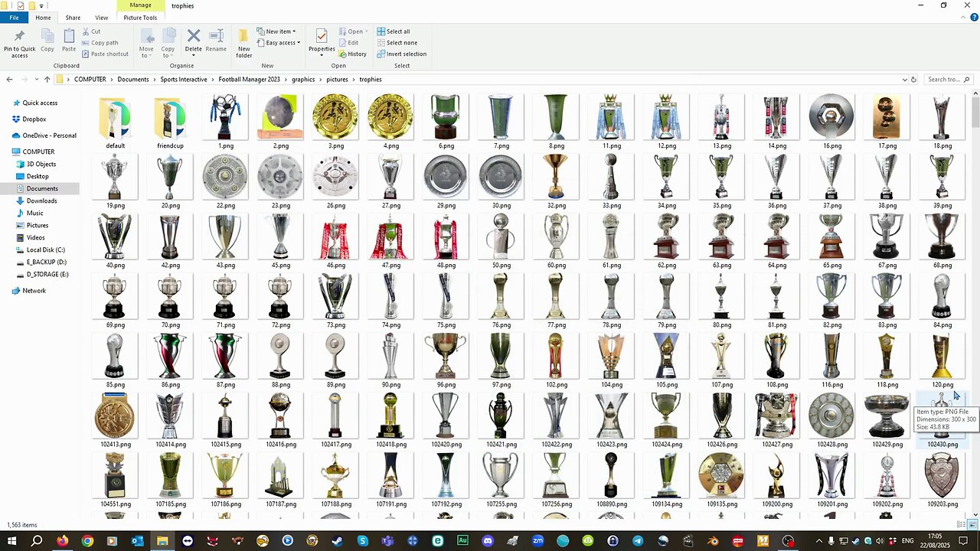Viewport: 980px width, 551px height.
Task: Click Select all
Action: (x=394, y=31)
